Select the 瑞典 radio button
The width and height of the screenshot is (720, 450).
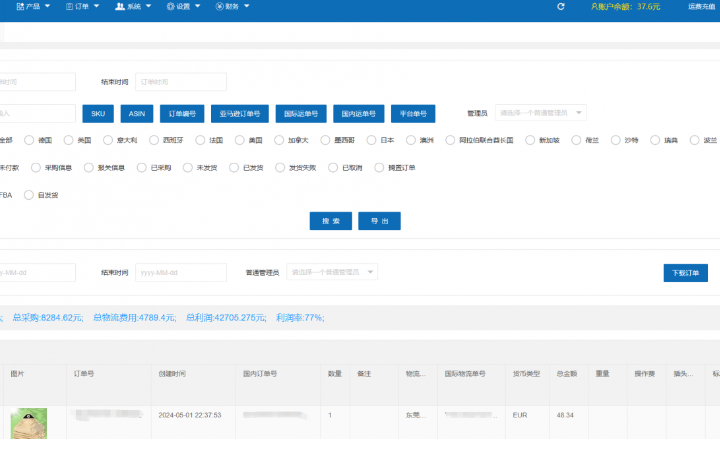[655, 140]
